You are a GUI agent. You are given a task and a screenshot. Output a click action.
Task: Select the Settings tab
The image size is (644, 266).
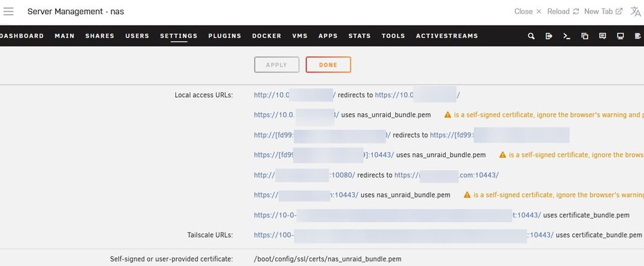pos(178,35)
